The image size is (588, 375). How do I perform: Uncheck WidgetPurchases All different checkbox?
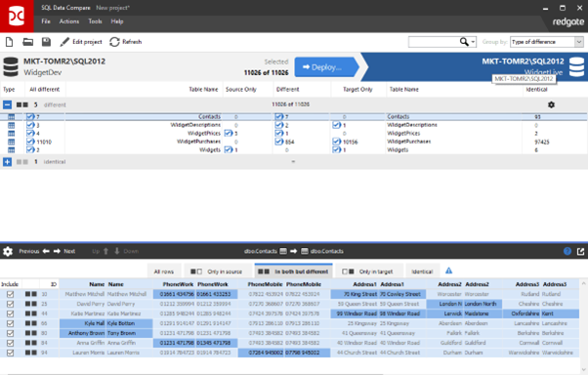point(30,142)
